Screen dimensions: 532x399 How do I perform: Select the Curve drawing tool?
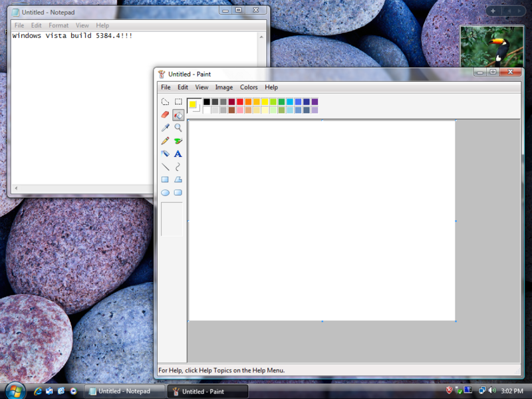(178, 167)
